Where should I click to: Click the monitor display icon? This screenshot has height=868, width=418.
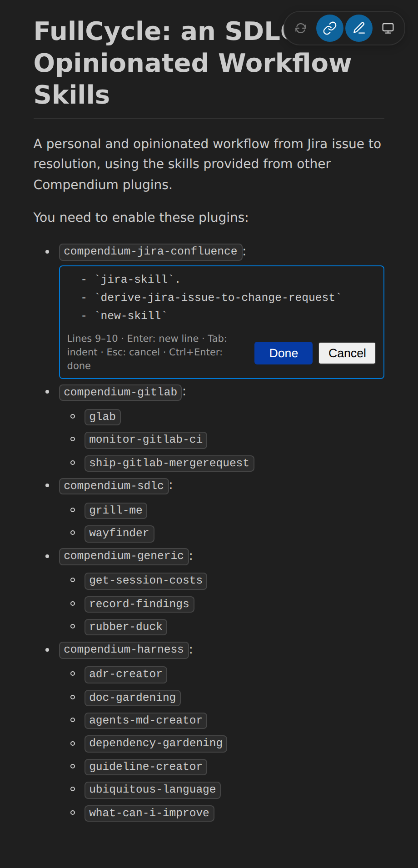[x=388, y=28]
